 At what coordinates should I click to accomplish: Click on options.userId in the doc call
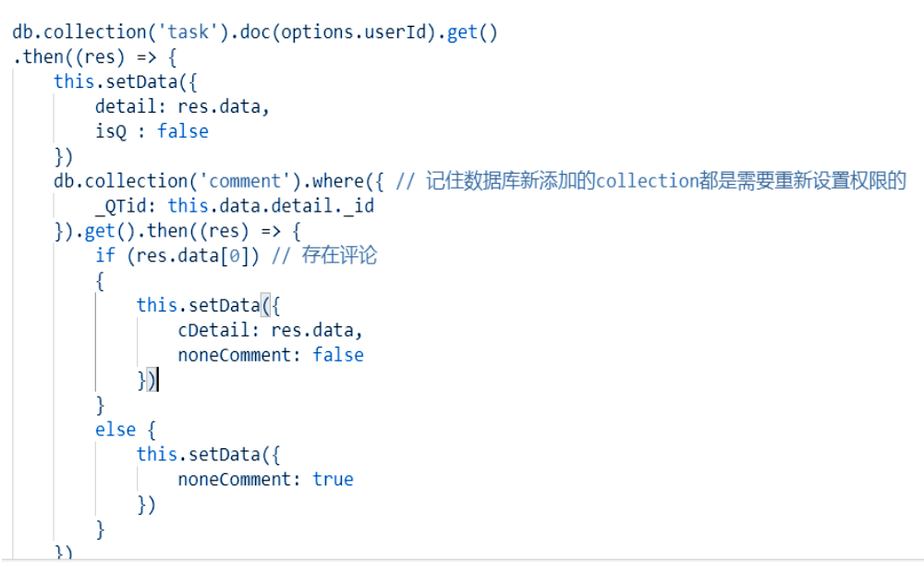(355, 32)
